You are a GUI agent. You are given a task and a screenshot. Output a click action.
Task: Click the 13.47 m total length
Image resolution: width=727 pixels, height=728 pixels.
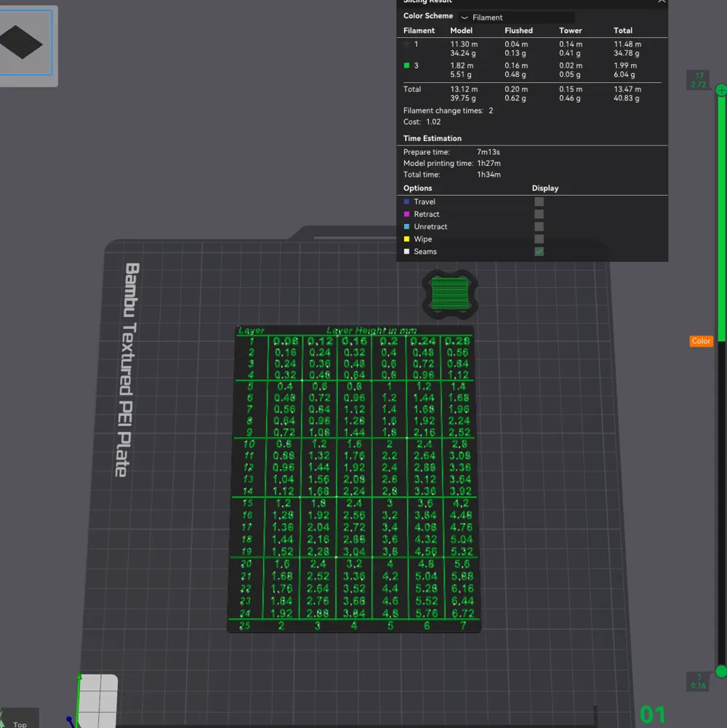(627, 89)
